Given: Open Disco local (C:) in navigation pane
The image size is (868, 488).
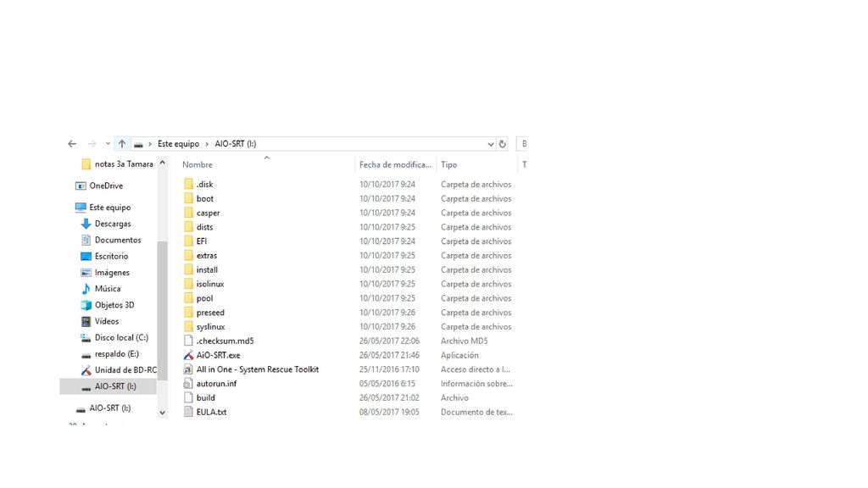Looking at the screenshot, I should (114, 337).
